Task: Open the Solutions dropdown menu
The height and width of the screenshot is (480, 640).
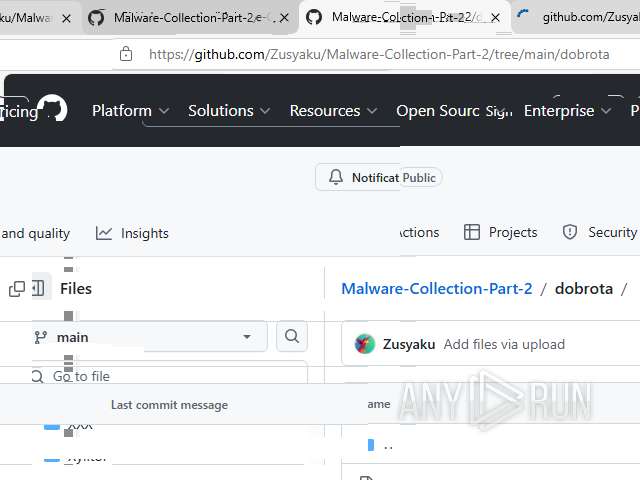Action: (229, 111)
